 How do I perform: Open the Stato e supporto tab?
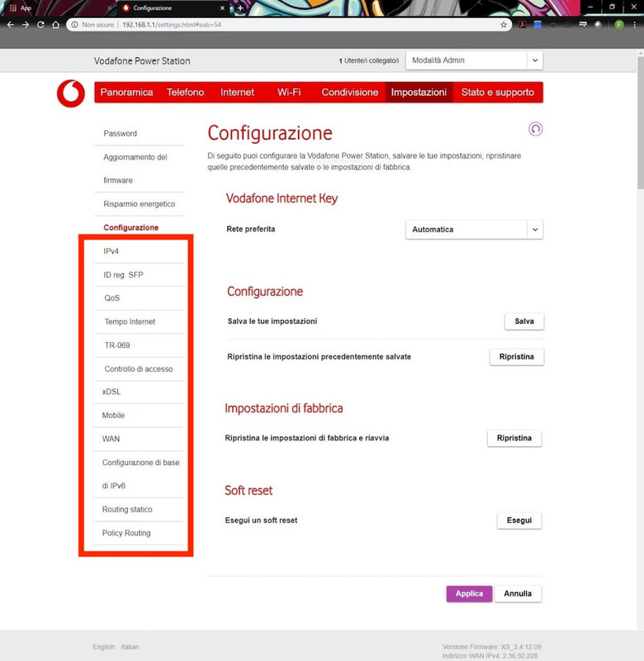(497, 93)
